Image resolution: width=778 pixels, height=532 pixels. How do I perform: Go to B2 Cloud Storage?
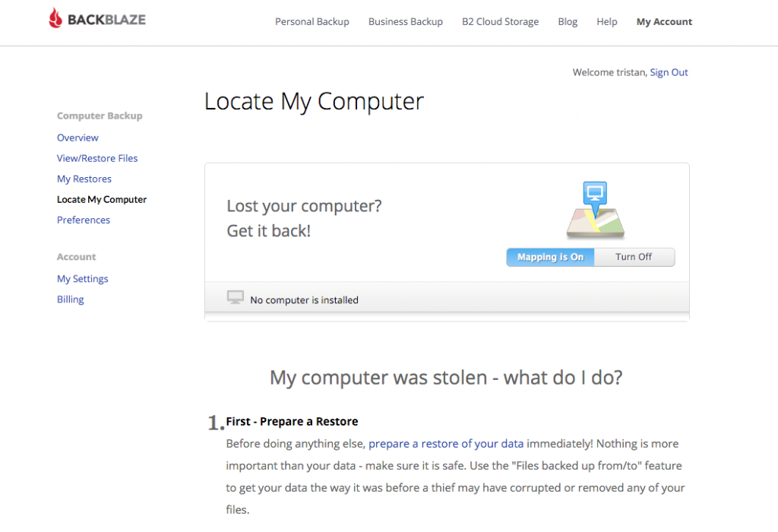[x=500, y=22]
